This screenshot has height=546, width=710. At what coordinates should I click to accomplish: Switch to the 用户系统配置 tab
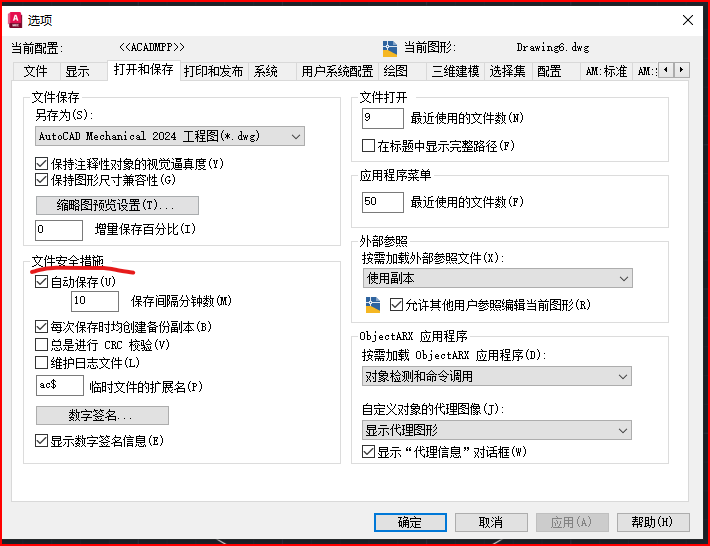pos(337,72)
